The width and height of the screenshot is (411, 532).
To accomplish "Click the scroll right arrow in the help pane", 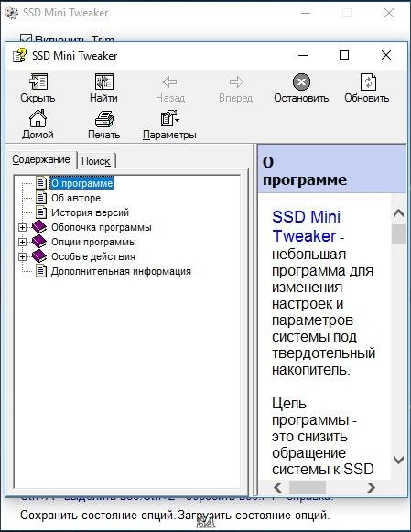I will coord(371,487).
